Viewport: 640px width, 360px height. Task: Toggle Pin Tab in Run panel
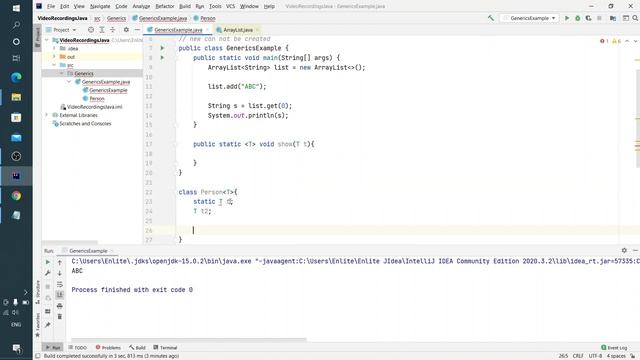[48, 325]
